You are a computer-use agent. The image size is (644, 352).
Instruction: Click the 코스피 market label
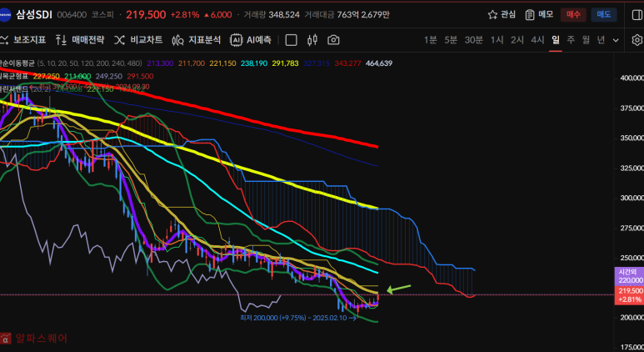(102, 15)
